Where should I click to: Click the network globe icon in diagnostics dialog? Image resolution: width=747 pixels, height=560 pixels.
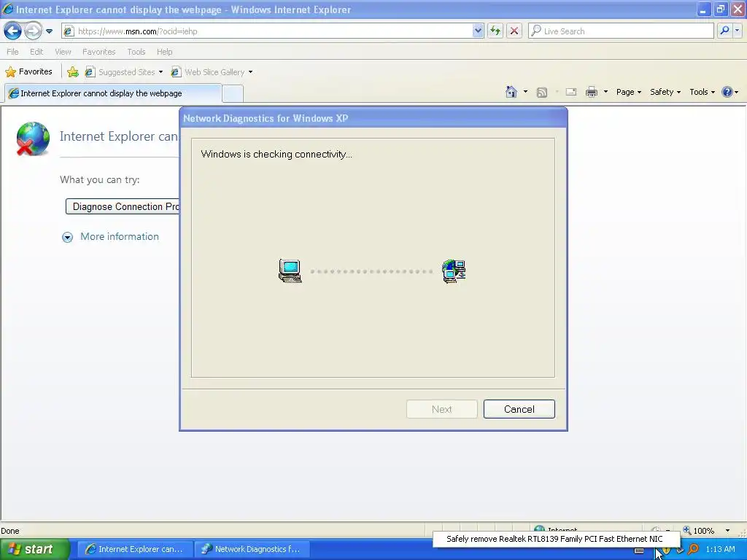(454, 271)
